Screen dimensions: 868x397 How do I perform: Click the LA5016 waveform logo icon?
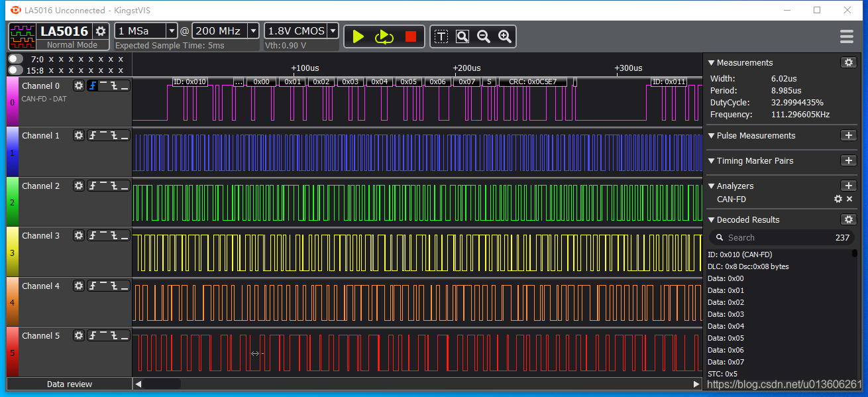(x=23, y=36)
